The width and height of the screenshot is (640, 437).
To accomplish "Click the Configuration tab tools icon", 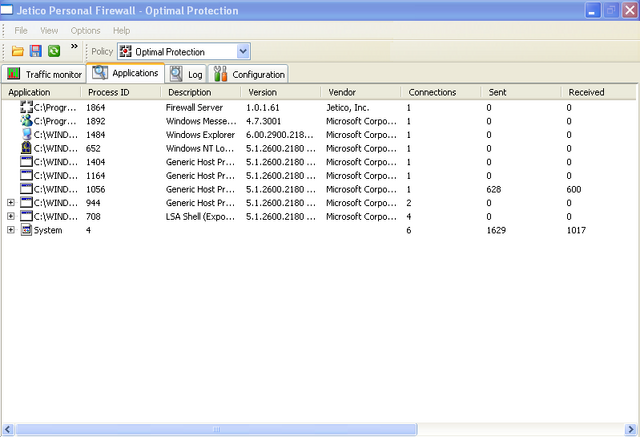I will (220, 74).
